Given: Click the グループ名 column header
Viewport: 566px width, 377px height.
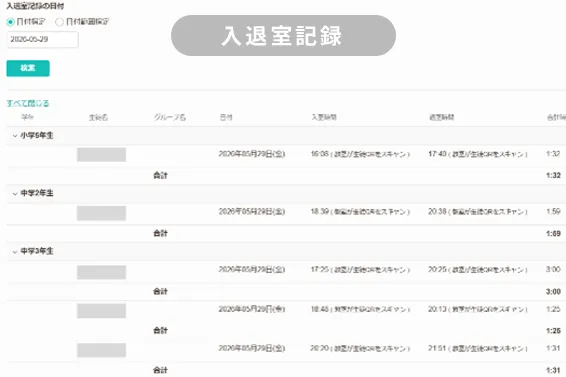Looking at the screenshot, I should [x=170, y=117].
